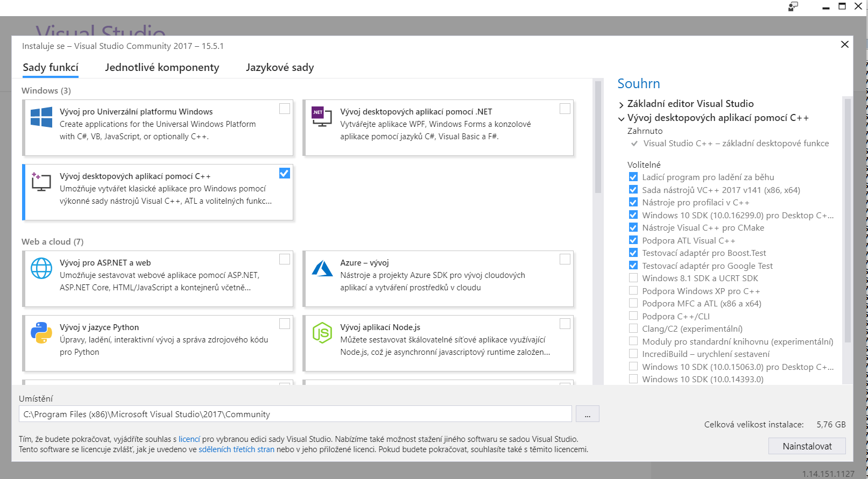The height and width of the screenshot is (479, 868).
Task: Close the installer dialog with X
Action: (x=845, y=45)
